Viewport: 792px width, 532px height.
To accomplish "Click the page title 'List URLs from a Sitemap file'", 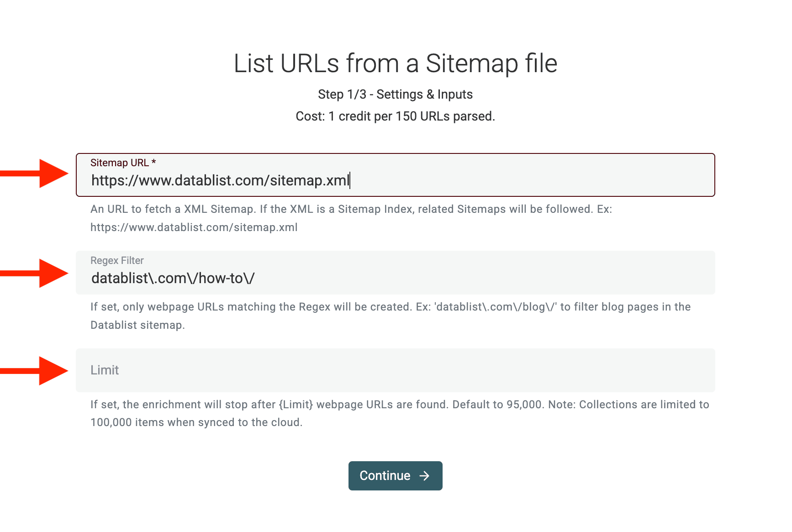I will pyautogui.click(x=396, y=63).
